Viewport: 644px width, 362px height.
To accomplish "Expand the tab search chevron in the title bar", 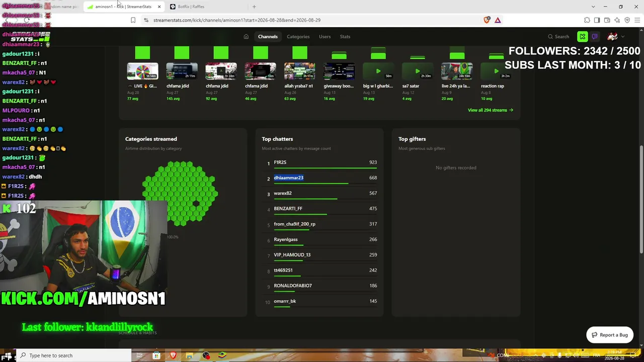I will pyautogui.click(x=593, y=7).
